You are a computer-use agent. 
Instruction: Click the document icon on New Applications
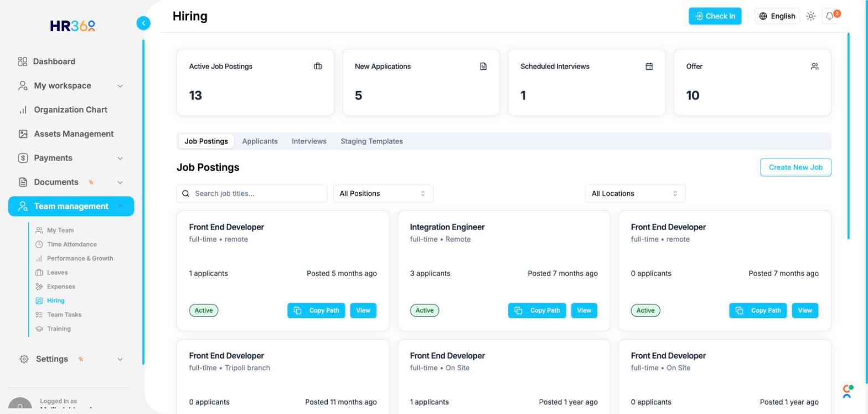(483, 67)
